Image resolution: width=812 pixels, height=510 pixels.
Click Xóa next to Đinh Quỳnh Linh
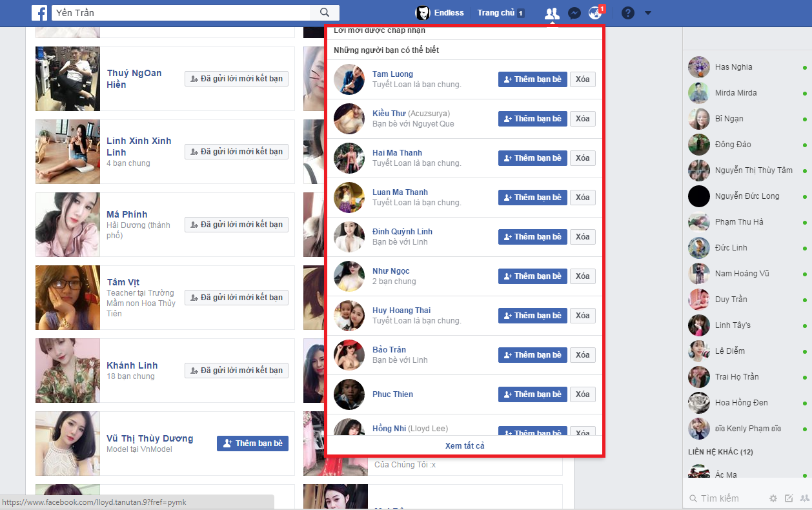click(x=583, y=237)
